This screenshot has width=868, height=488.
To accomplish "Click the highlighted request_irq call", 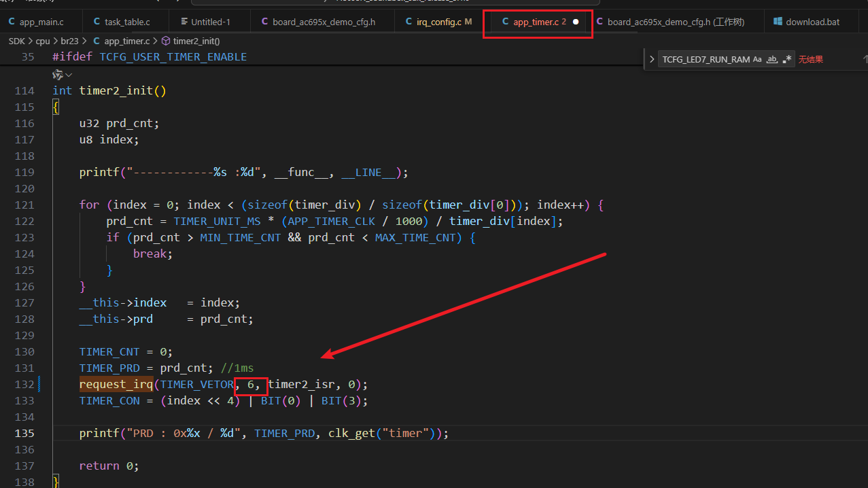I will point(116,384).
